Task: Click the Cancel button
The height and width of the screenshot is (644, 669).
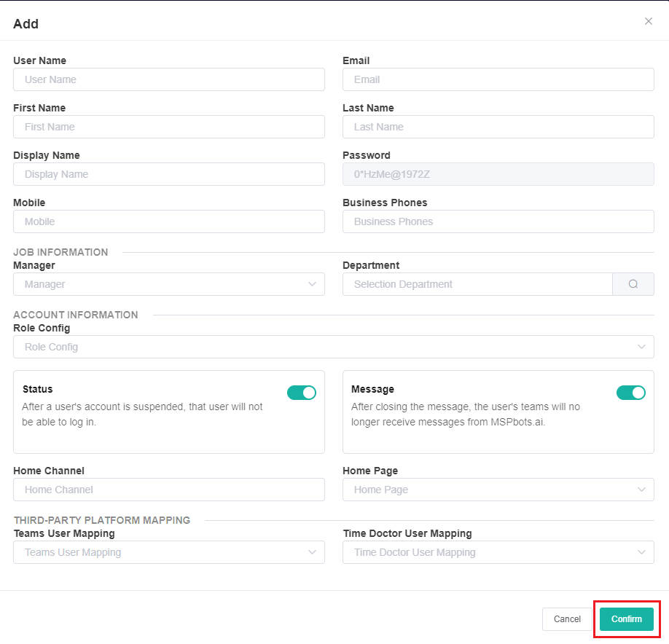Action: [567, 619]
